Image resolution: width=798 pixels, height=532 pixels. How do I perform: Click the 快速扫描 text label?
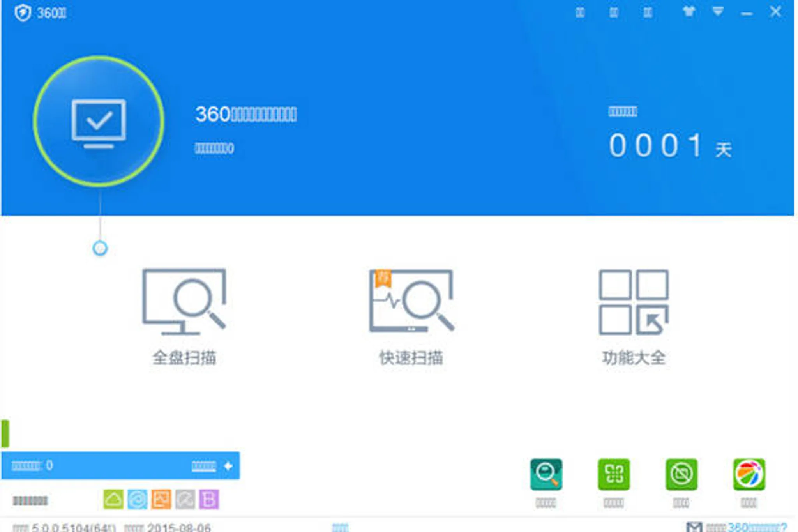(x=411, y=357)
